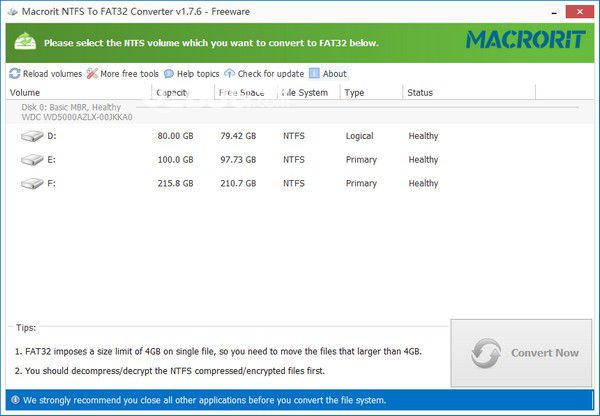Click the Convert Now arrows icon
Image resolution: width=600 pixels, height=416 pixels.
click(486, 353)
